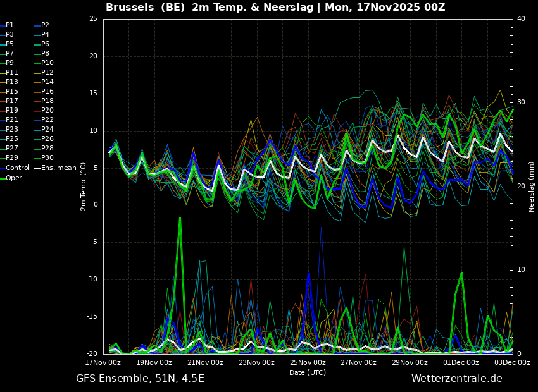Image resolution: width=538 pixels, height=392 pixels.
Task: Click the Control legend entry
Action: coord(17,168)
